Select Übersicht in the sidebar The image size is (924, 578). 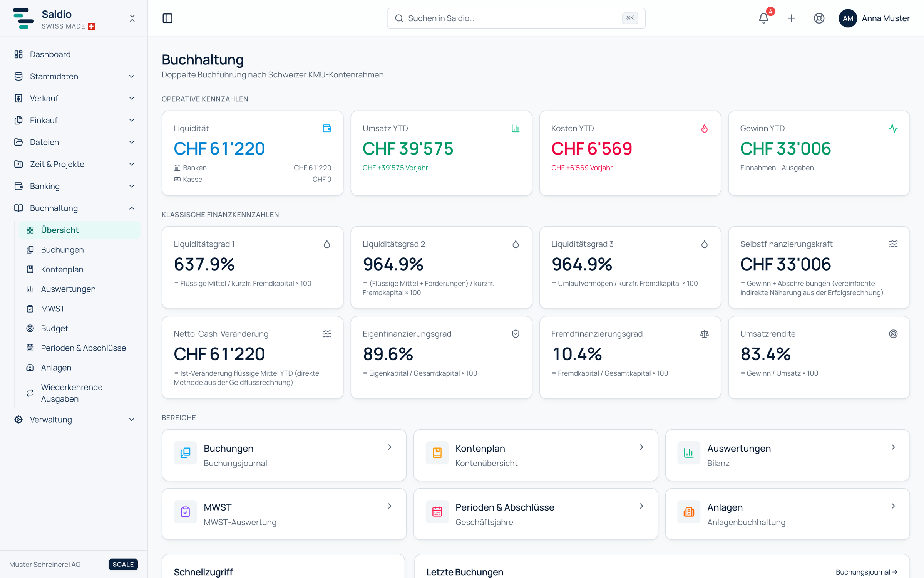click(79, 230)
